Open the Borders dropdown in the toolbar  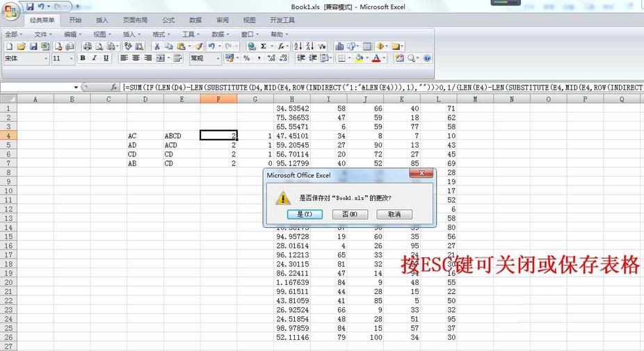(x=350, y=58)
